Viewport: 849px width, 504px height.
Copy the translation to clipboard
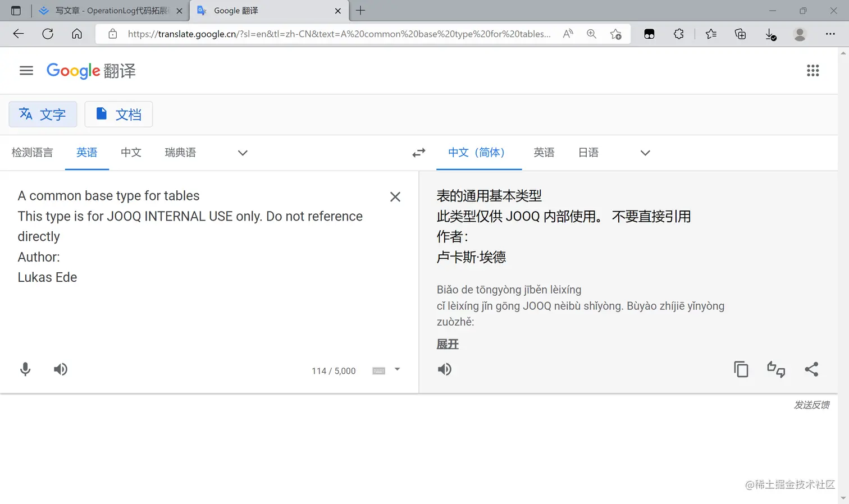[741, 369]
